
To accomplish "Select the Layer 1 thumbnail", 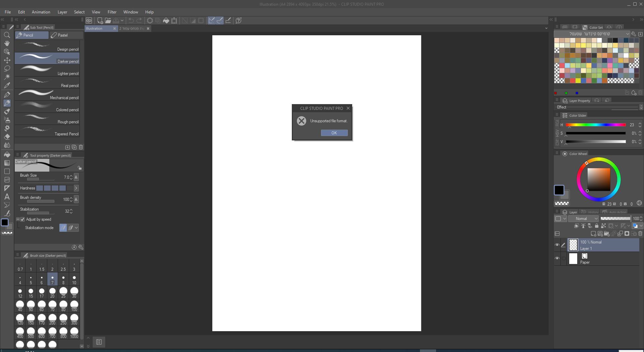I will click(573, 245).
